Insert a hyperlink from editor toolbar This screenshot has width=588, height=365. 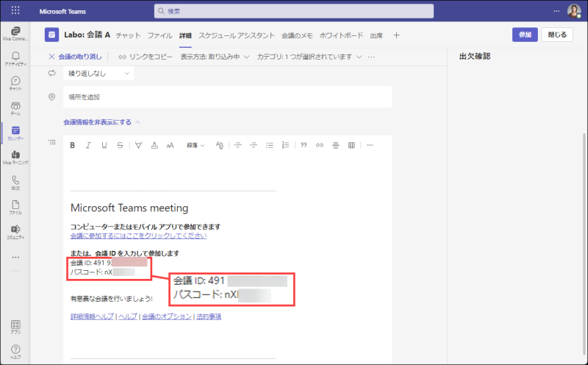320,145
